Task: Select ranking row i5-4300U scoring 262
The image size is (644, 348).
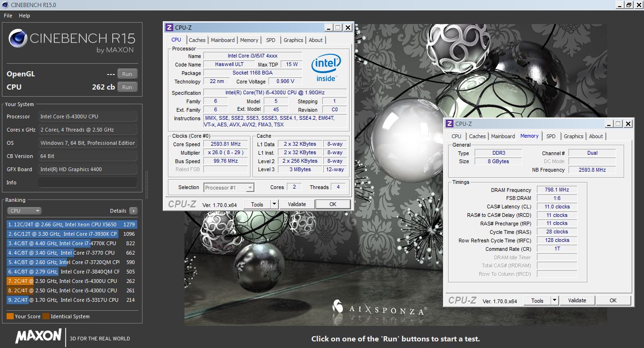Action: [72, 281]
